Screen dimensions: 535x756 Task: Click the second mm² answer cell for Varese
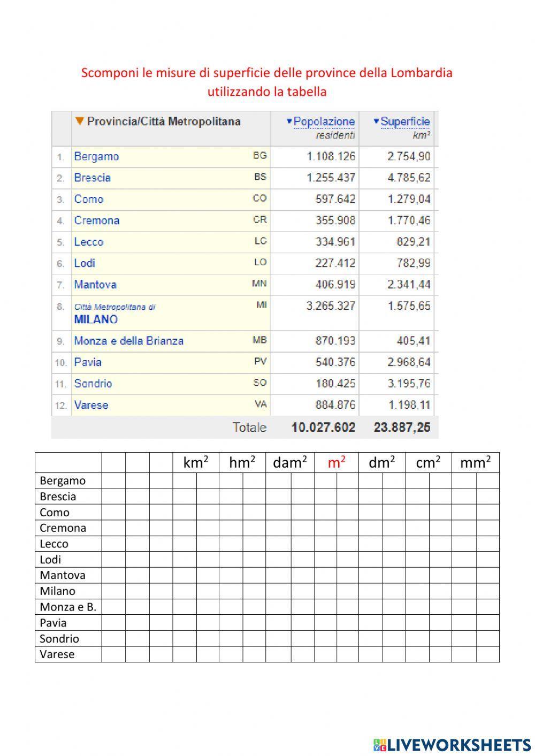488,654
